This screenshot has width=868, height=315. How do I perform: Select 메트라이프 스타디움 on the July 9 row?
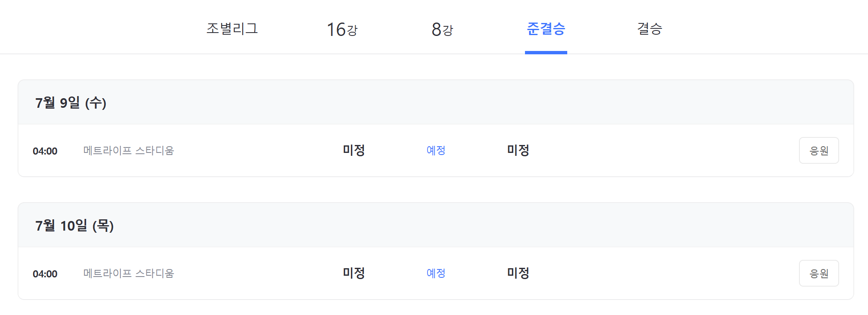[128, 151]
